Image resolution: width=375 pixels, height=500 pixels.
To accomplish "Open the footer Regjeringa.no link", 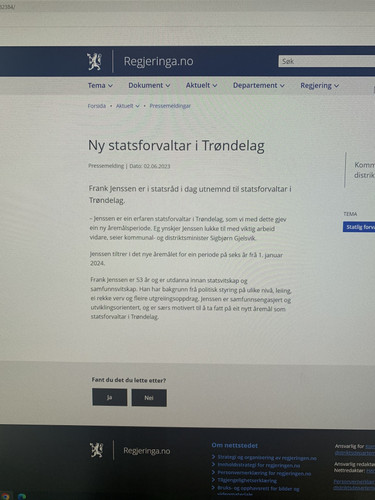I will (x=147, y=451).
